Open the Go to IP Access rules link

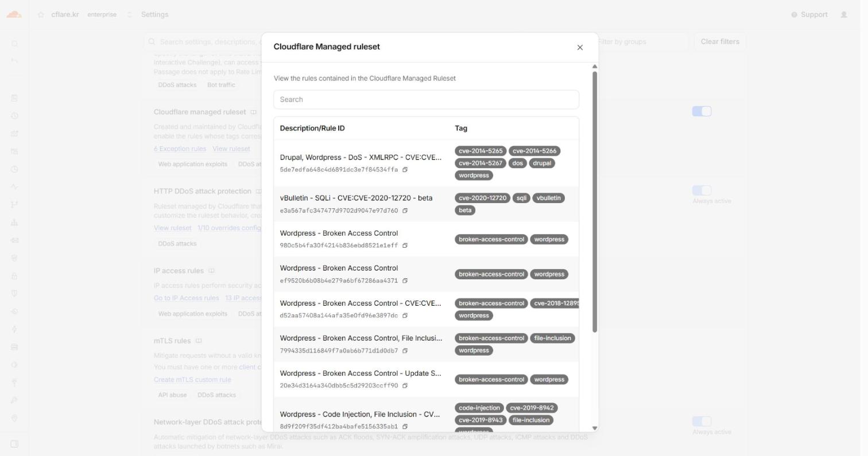[x=186, y=298]
